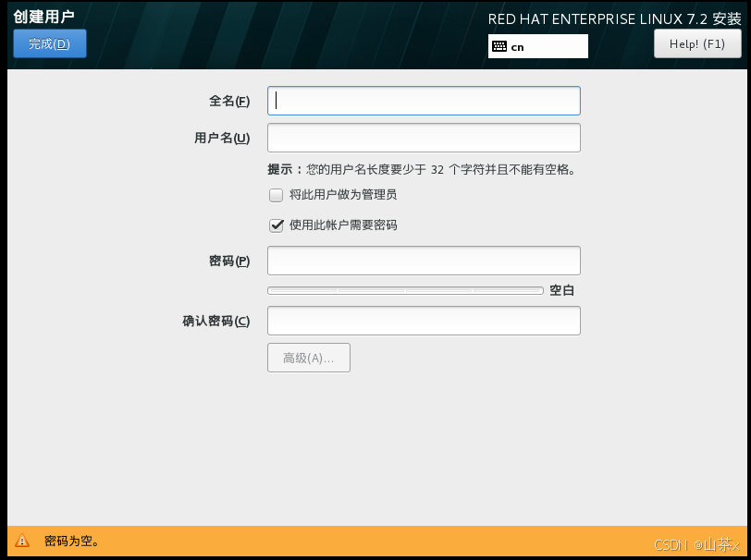
Task: Disable the 使用此帐户需要密码 checkbox
Action: pos(276,225)
